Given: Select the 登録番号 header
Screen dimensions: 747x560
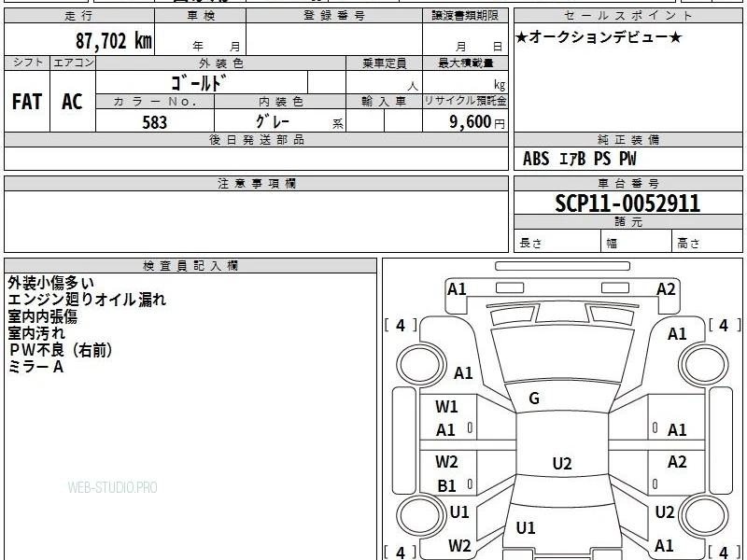Looking at the screenshot, I should coord(334,16).
